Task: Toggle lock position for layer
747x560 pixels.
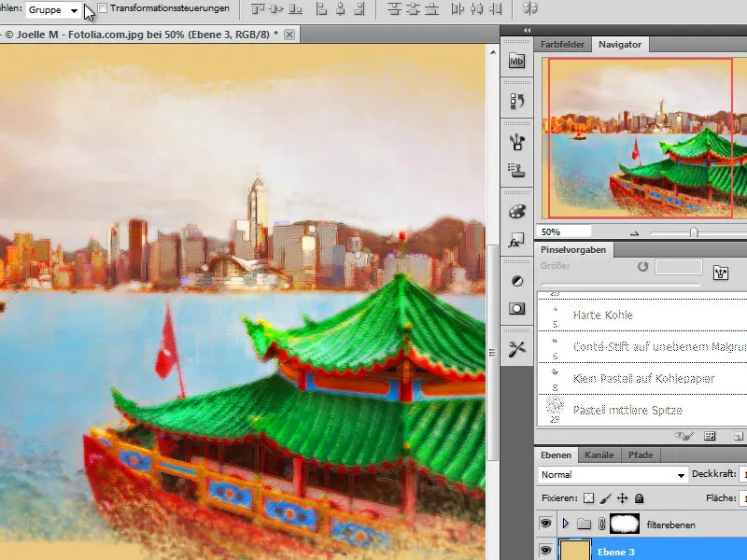Action: pyautogui.click(x=622, y=498)
